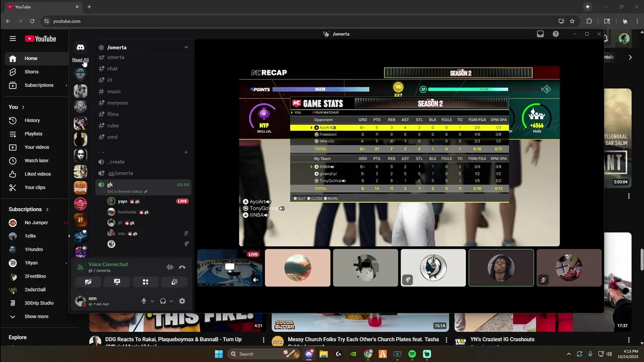644x362 pixels.
Task: Bookmark this tab with star icon
Action: (572, 21)
